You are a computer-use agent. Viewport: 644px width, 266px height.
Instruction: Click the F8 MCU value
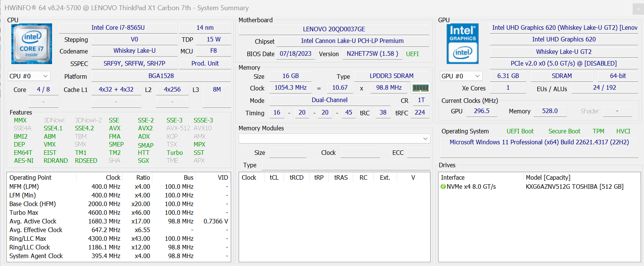tap(213, 50)
